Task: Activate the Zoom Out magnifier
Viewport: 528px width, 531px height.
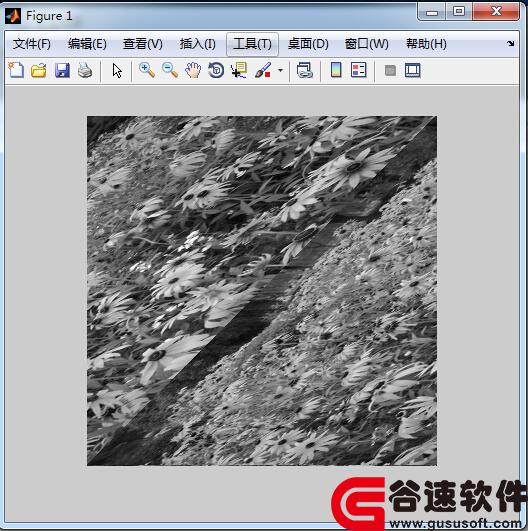Action: (x=170, y=70)
